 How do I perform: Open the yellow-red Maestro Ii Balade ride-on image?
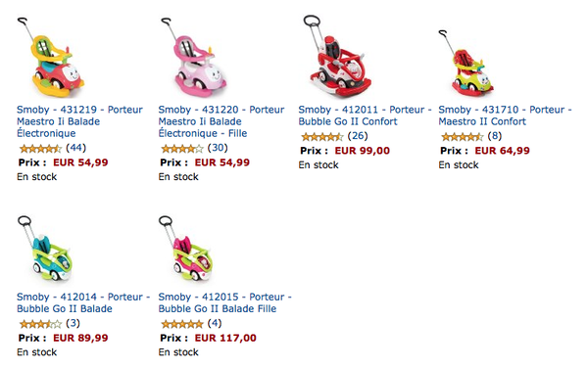click(x=51, y=58)
